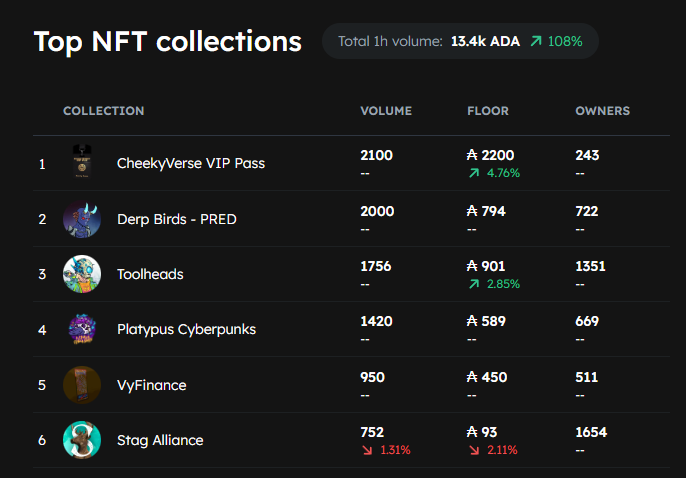Click the 2100 volume of CheekyVerse VIP Pass
686x478 pixels.
tap(376, 155)
